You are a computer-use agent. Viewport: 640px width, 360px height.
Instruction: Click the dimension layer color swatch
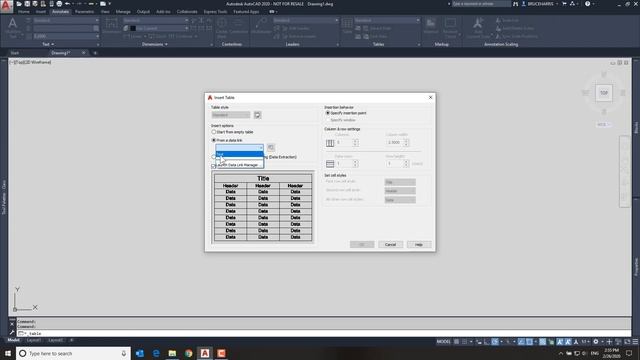click(x=133, y=28)
